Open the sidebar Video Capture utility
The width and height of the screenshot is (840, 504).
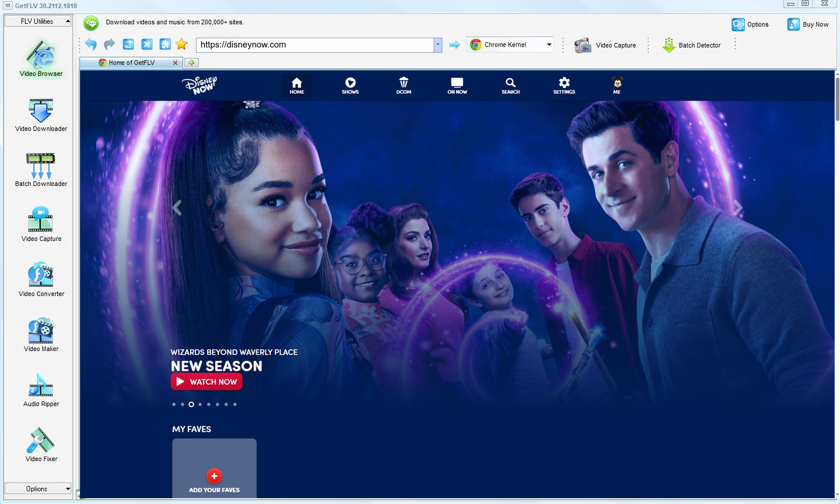point(41,224)
